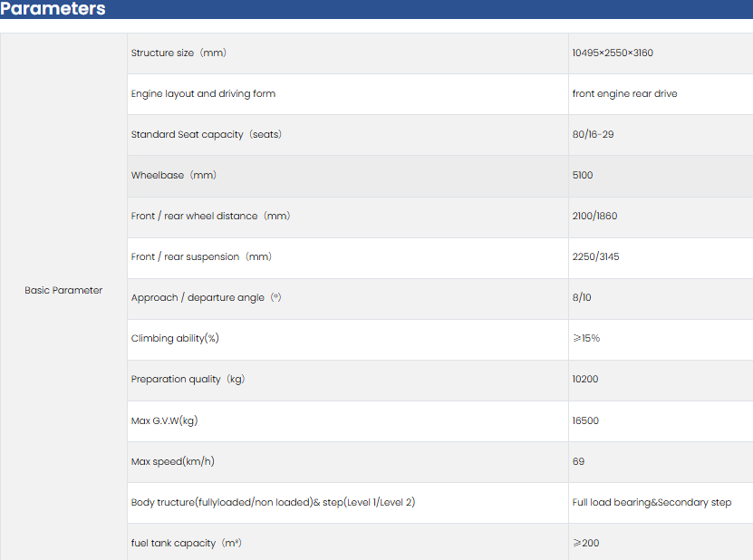Screen dimensions: 753x560
Task: Click the Basic Parameter category cell
Action: coord(63,291)
